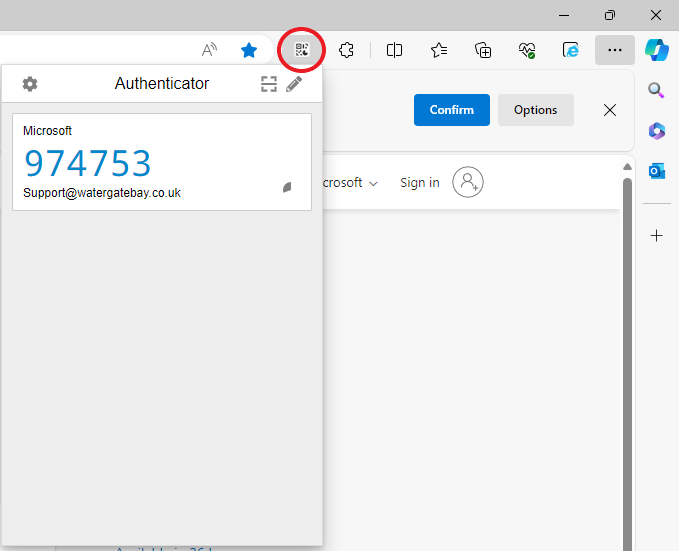Click the Options button

point(536,110)
